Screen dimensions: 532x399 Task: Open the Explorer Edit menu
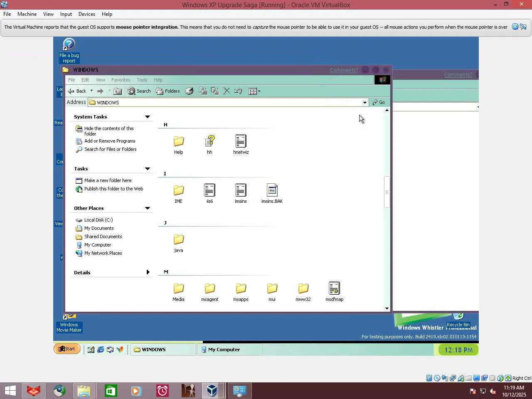[85, 80]
